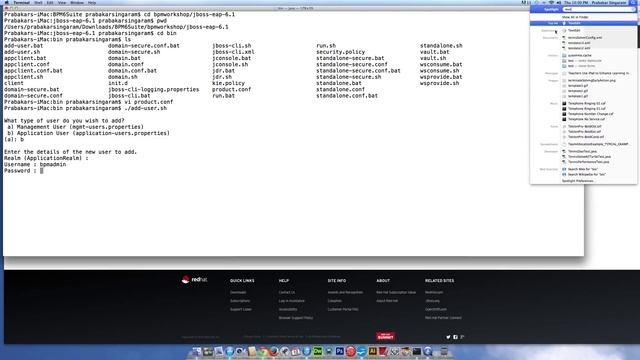Open the Terminal menu in menu bar
640x360 pixels.
pos(21,2)
